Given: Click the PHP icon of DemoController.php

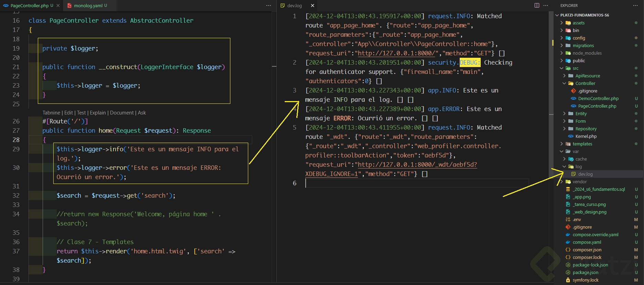Looking at the screenshot, I should [574, 99].
